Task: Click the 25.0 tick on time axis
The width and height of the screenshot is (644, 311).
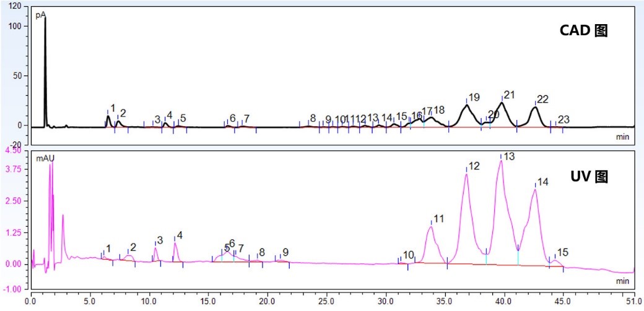Action: [327, 302]
